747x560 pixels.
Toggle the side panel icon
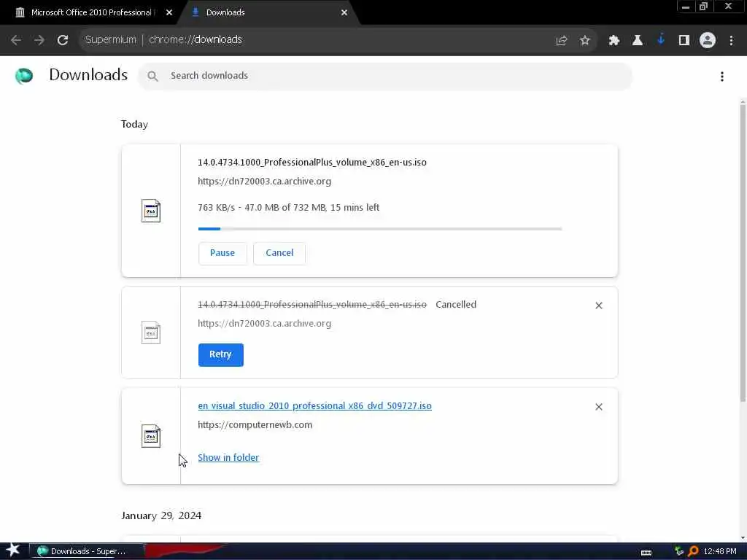[x=684, y=41]
